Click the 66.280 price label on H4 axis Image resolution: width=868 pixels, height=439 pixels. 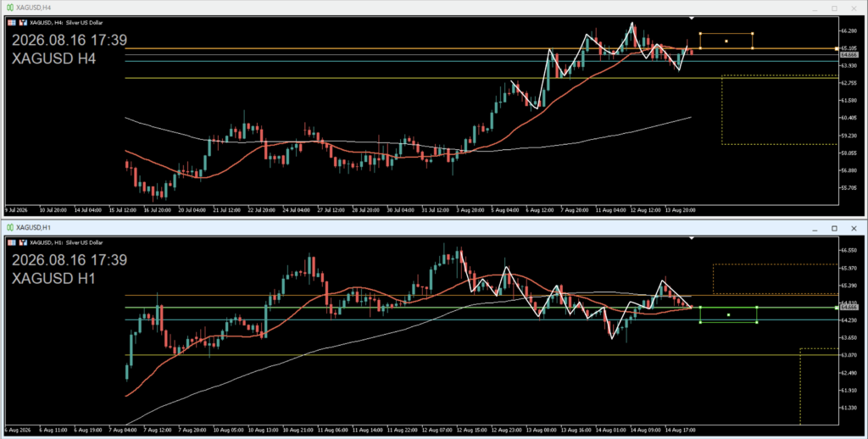point(849,31)
